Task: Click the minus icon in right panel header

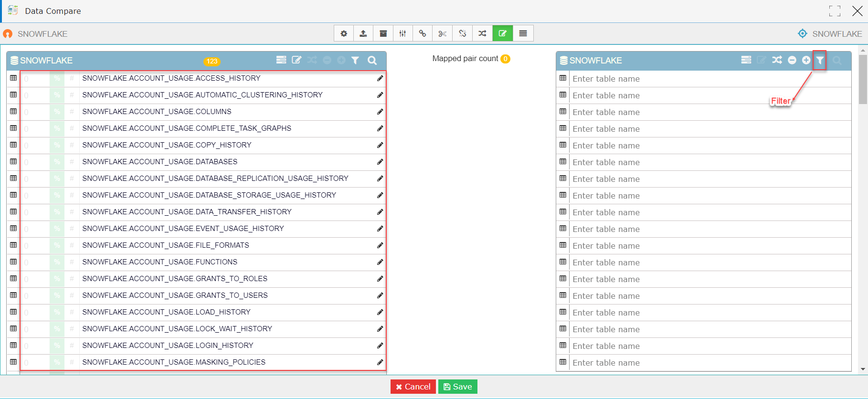Action: 792,60
